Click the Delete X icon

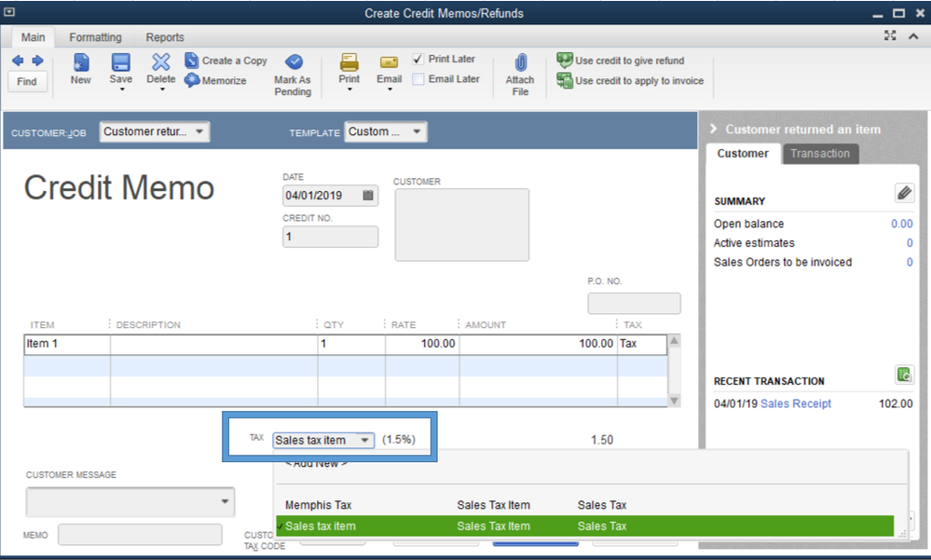161,61
